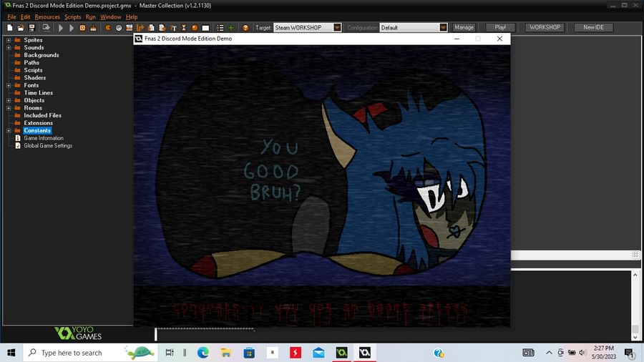Expand the Constants folder
Viewport: 644px width, 362px height.
[9, 130]
